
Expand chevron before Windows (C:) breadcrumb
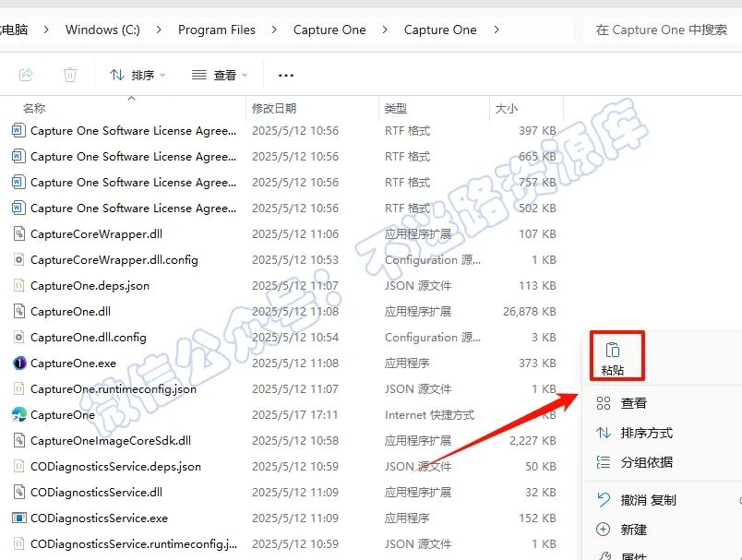(46, 30)
